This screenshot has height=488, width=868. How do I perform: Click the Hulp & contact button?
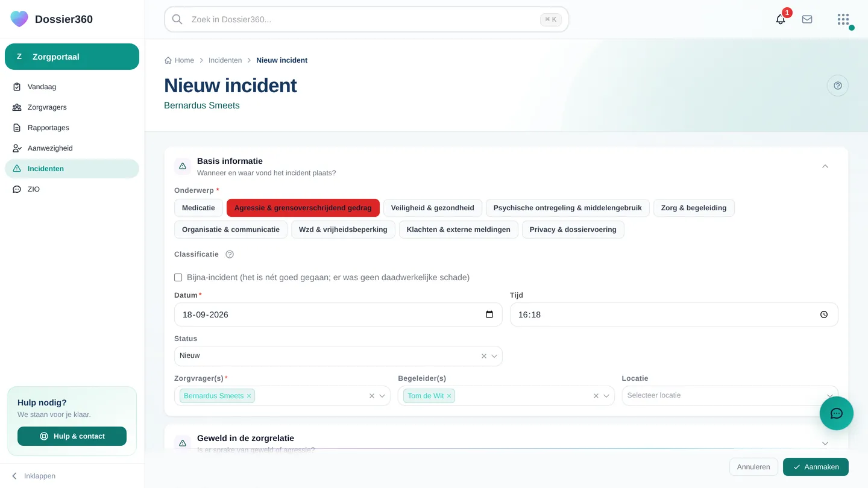tap(72, 436)
